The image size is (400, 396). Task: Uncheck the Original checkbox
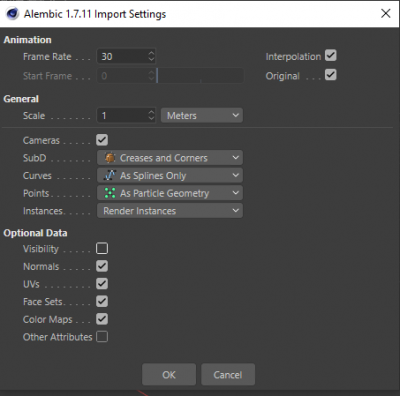click(331, 75)
